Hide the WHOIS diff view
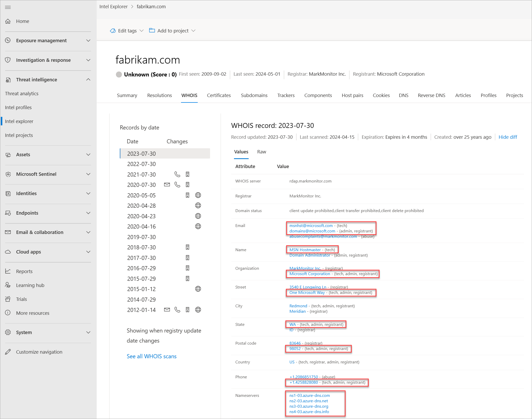Screen dimensions: 532x419 coord(508,137)
